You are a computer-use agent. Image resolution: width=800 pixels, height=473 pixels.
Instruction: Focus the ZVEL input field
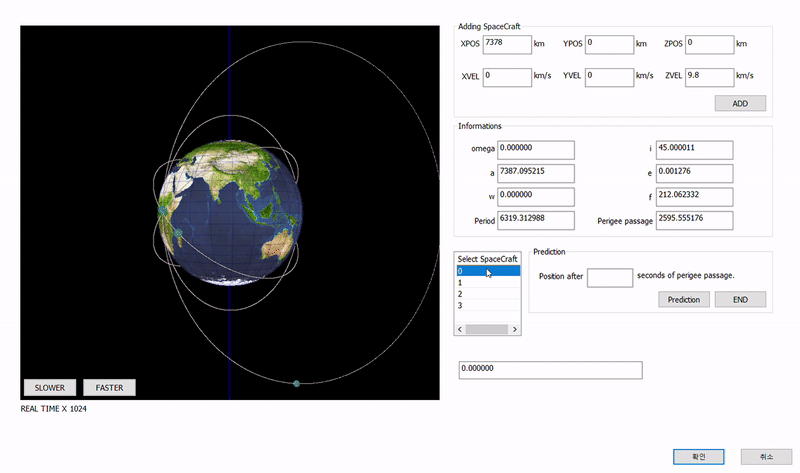710,77
